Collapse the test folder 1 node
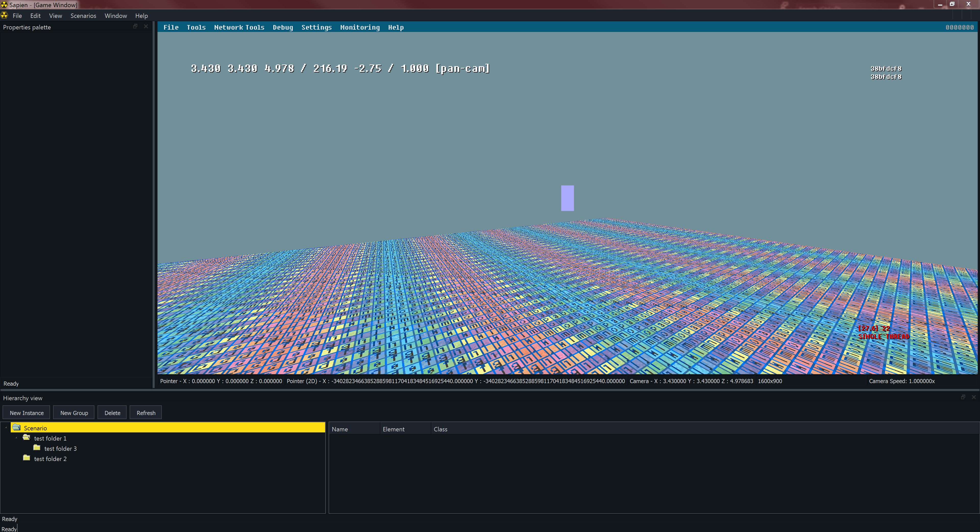The image size is (980, 532). [x=16, y=438]
